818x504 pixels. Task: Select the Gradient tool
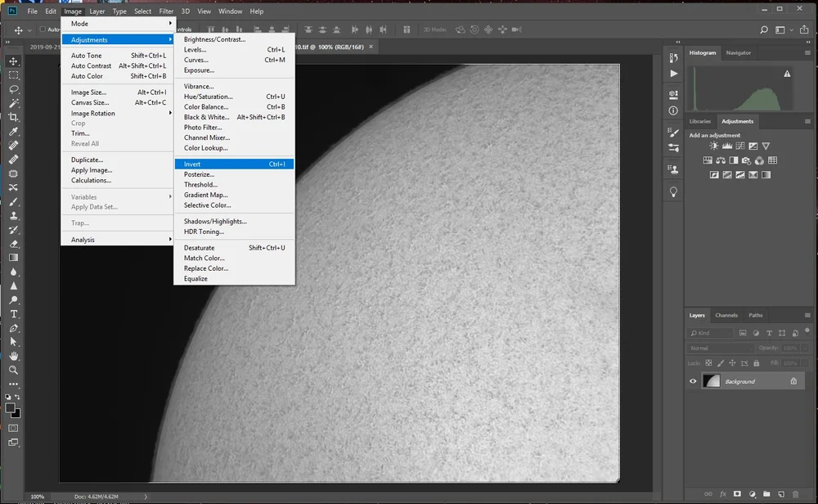click(x=14, y=258)
